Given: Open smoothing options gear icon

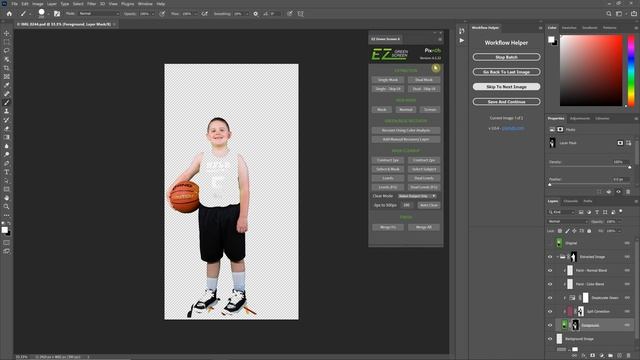Looking at the screenshot, I should coord(256,13).
